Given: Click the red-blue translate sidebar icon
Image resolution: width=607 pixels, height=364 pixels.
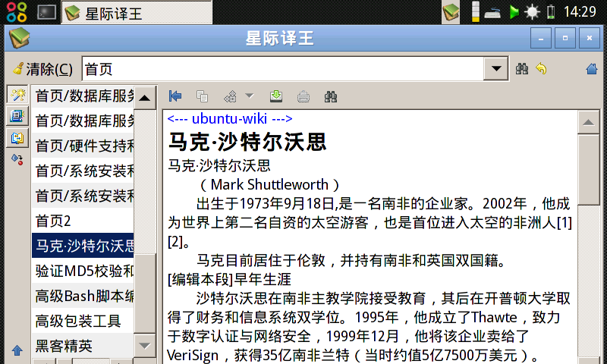Looking at the screenshot, I should coord(17,159).
